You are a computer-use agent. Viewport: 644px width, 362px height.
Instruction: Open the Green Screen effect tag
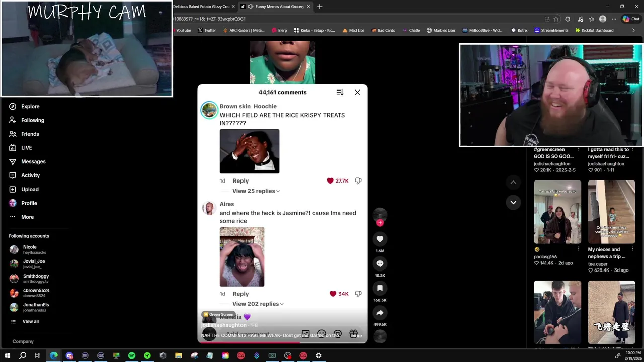218,315
